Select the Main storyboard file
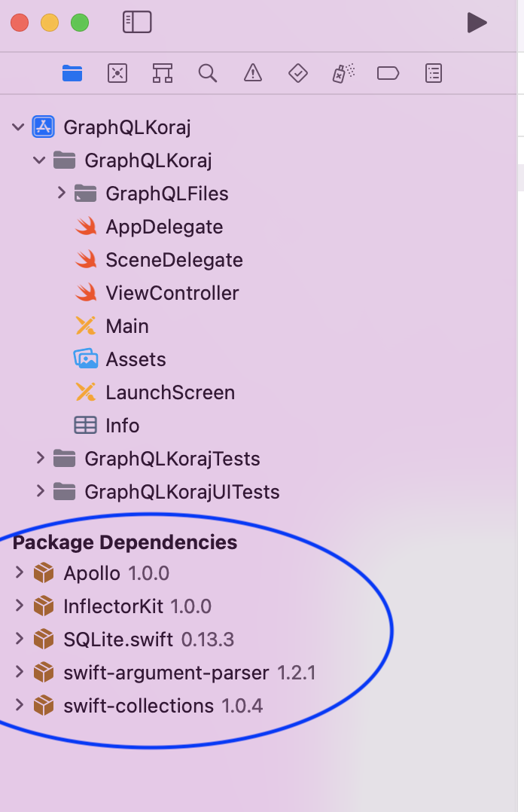Image resolution: width=524 pixels, height=812 pixels. point(125,326)
